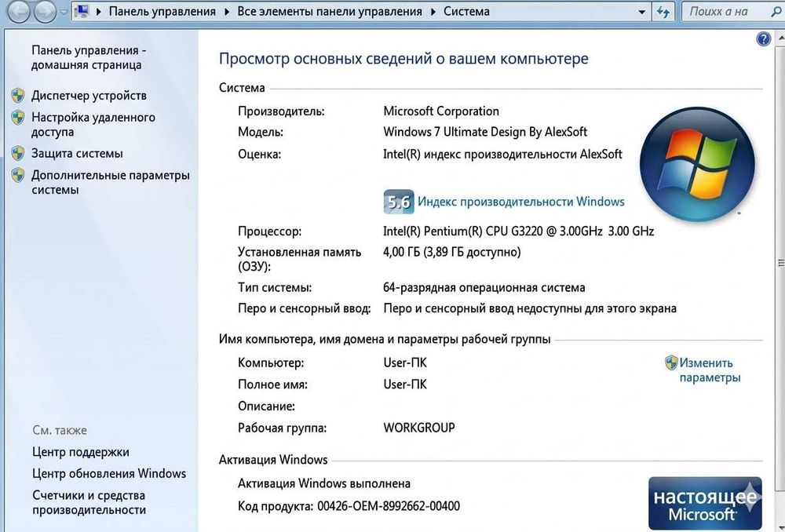This screenshot has width=785, height=532.
Task: Click 'Intel(R) индекс производительности AlexSoft' text
Action: (x=502, y=154)
